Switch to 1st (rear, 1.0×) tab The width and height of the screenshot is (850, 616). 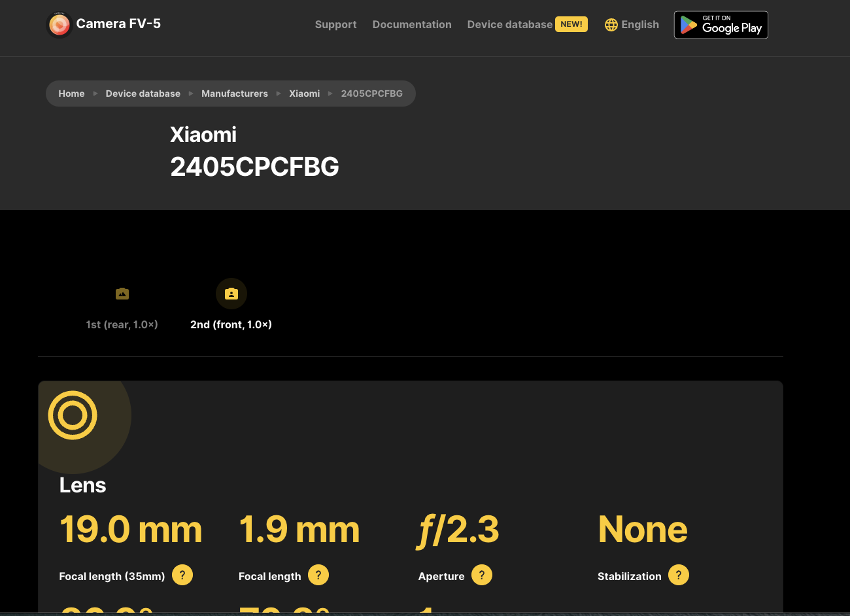122,324
